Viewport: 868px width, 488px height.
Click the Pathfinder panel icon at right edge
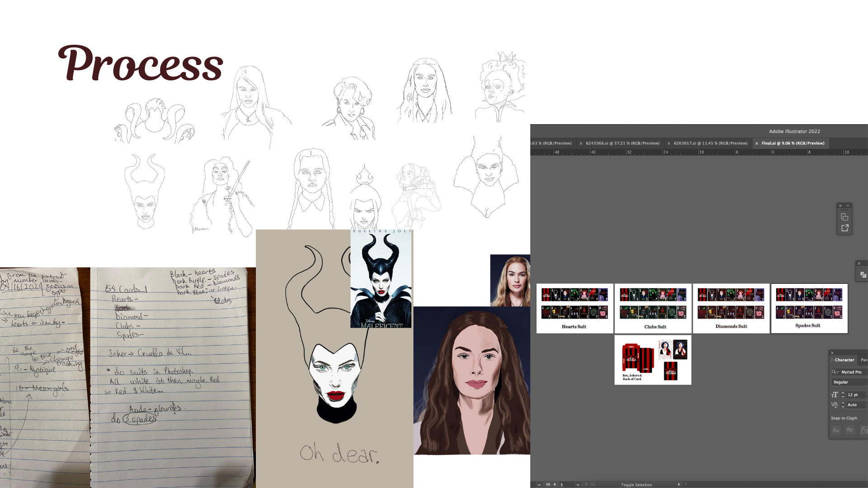click(x=863, y=275)
